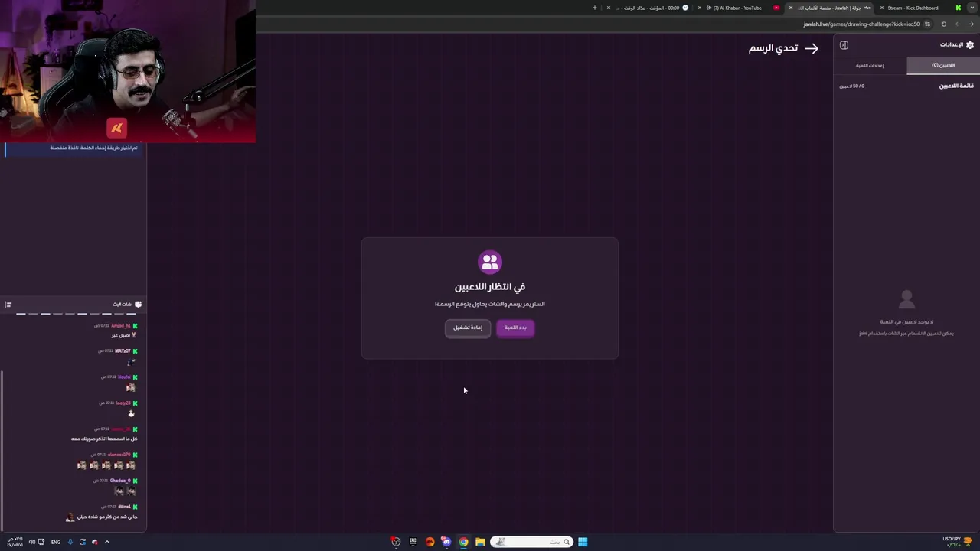Open Windows Start menu

pos(583,542)
